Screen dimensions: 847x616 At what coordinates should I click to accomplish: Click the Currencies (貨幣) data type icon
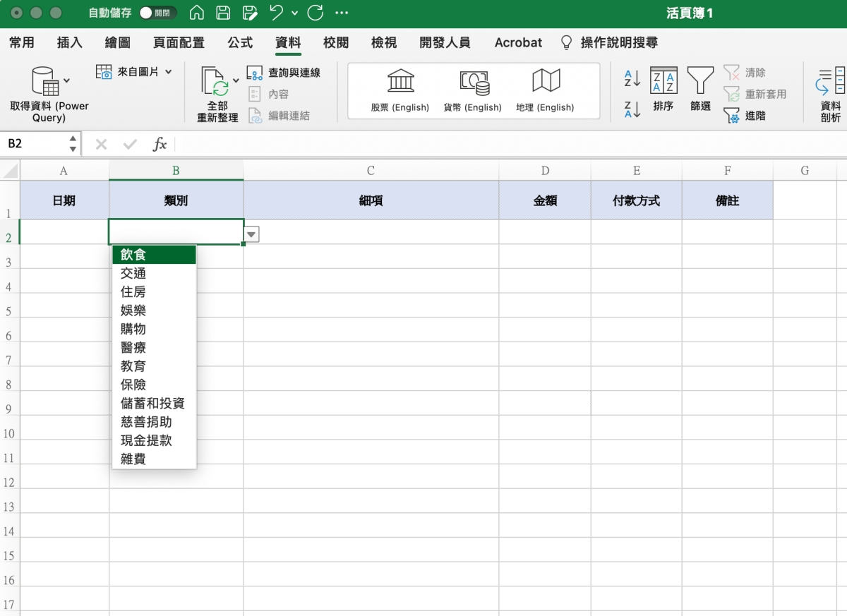473,82
